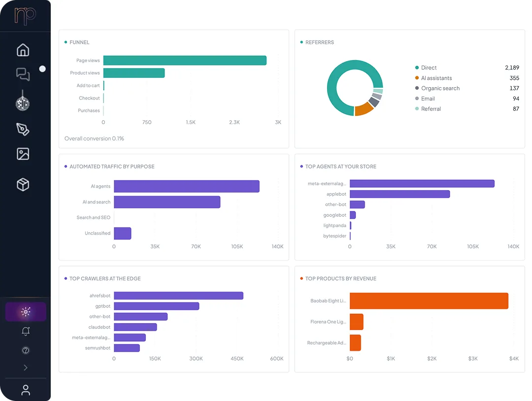Click the REFERRERS card title
The image size is (532, 401).
(x=320, y=42)
